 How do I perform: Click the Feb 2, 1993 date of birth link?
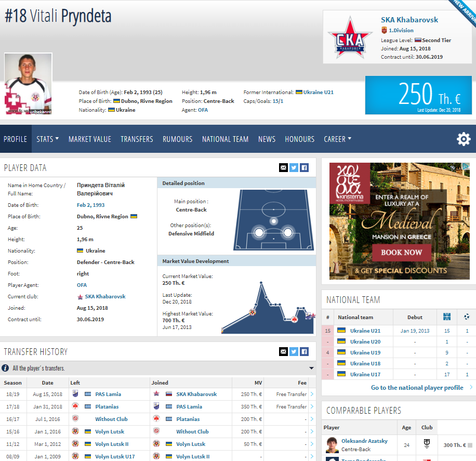click(91, 205)
